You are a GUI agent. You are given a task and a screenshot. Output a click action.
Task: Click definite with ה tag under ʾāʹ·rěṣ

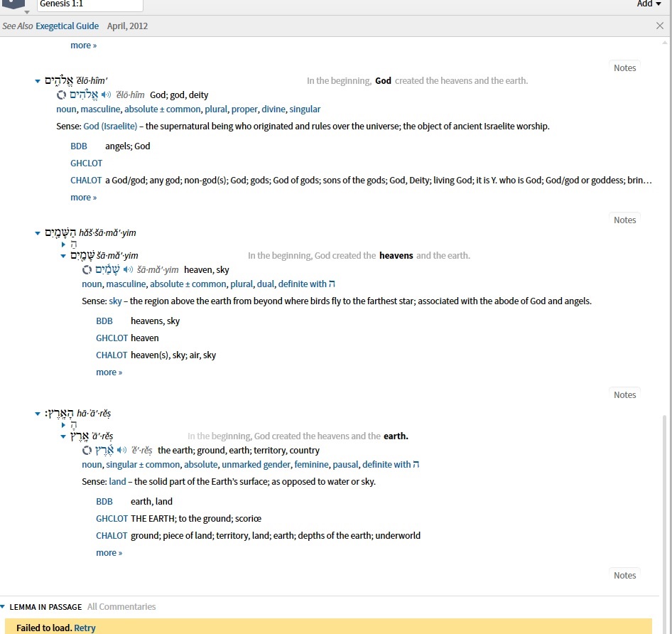click(x=391, y=465)
